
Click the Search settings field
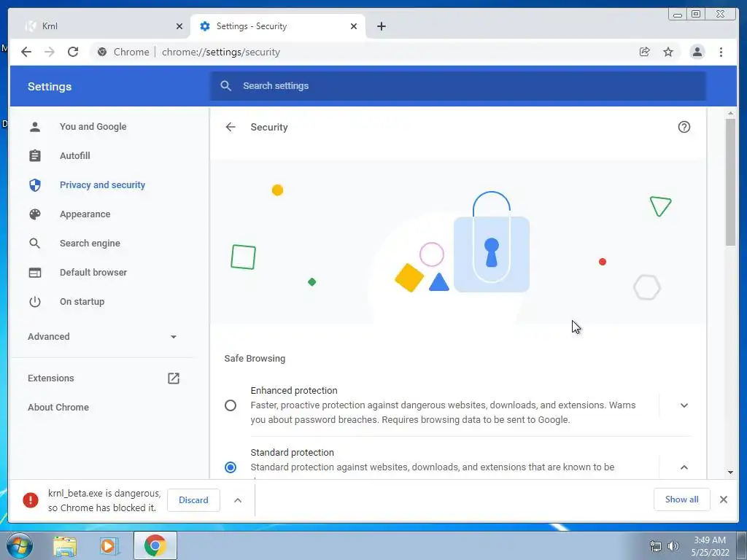click(458, 86)
